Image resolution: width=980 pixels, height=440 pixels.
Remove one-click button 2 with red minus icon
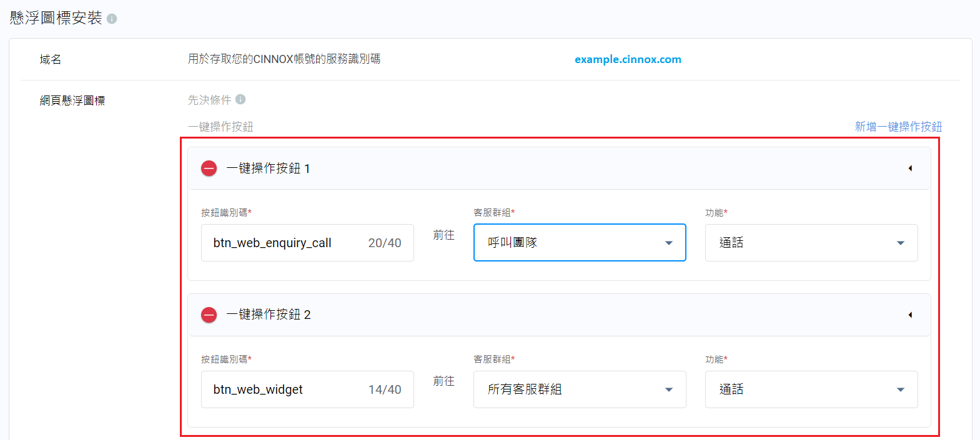[x=209, y=315]
